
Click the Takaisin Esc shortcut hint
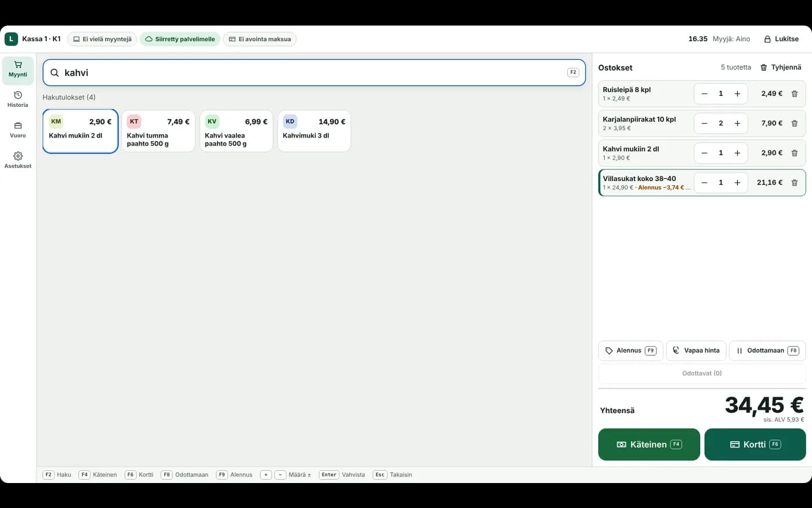pyautogui.click(x=393, y=475)
